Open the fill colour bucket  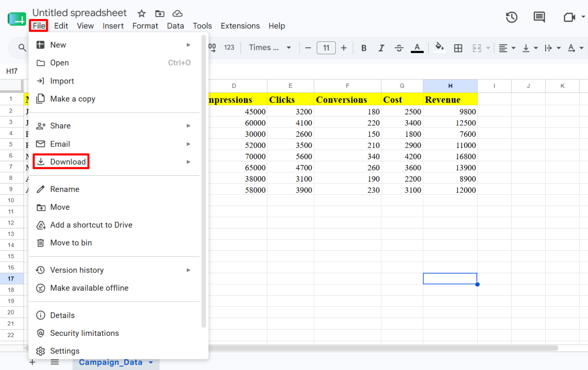(439, 48)
